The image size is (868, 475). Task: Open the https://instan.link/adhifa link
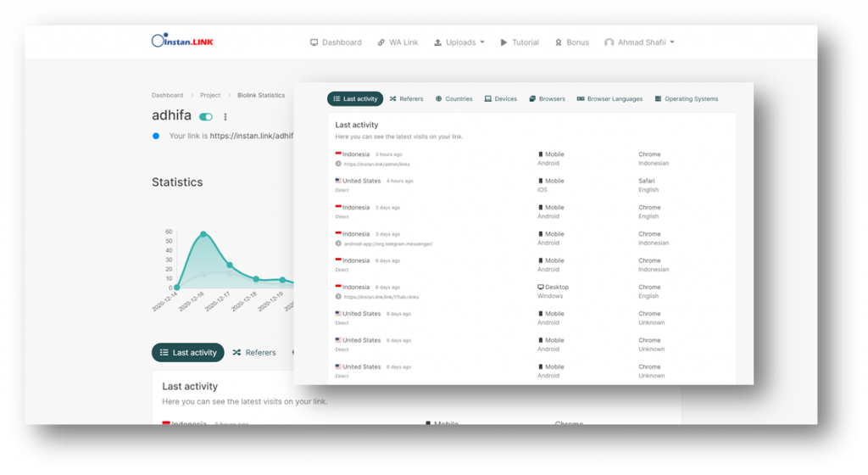click(x=251, y=136)
